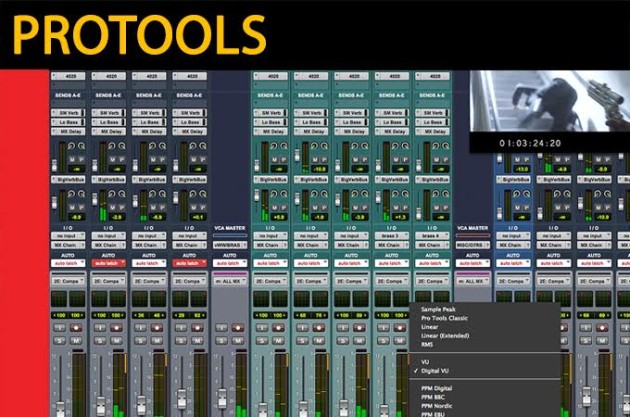Click BigVerbBus send label on brass 3 channel
The width and height of the screenshot is (630, 417).
391,180
